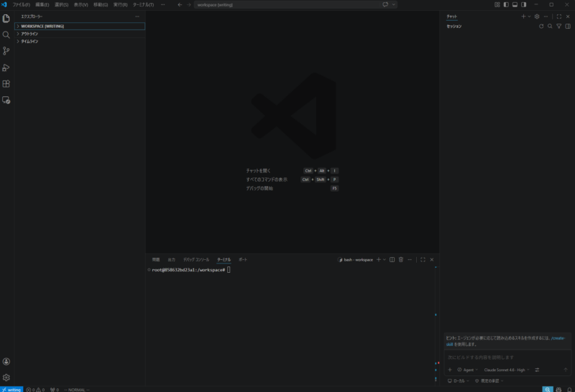Image resolution: width=575 pixels, height=392 pixels.
Task: Click the zoom indicator in status bar
Action: (548, 390)
